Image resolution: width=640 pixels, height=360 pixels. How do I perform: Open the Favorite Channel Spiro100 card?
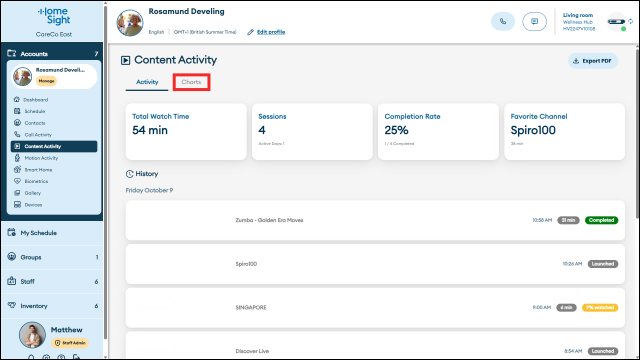point(564,131)
